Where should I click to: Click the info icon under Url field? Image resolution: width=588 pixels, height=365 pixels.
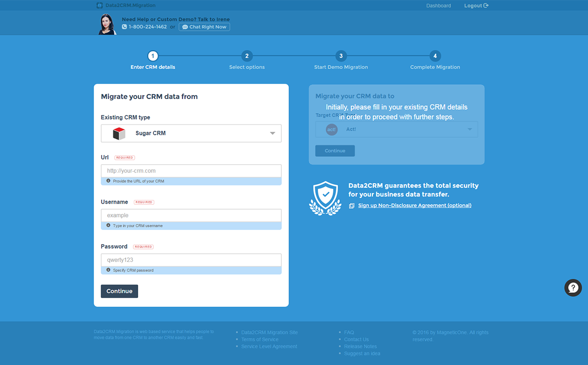click(x=108, y=181)
